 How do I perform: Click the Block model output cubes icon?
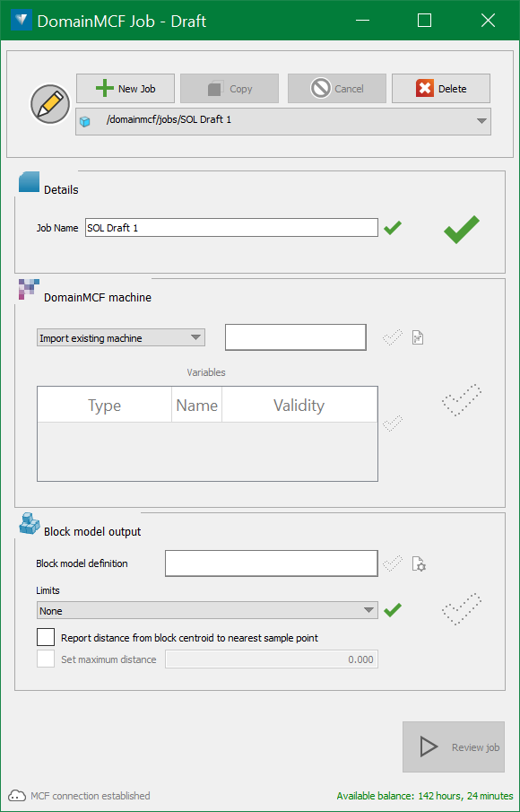pos(30,523)
